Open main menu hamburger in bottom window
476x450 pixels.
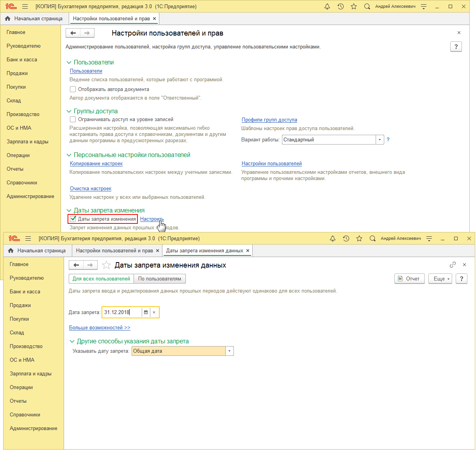pos(28,239)
